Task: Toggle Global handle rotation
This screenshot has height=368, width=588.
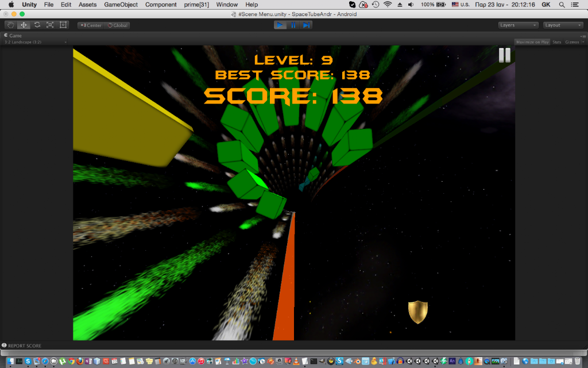Action: [x=117, y=25]
